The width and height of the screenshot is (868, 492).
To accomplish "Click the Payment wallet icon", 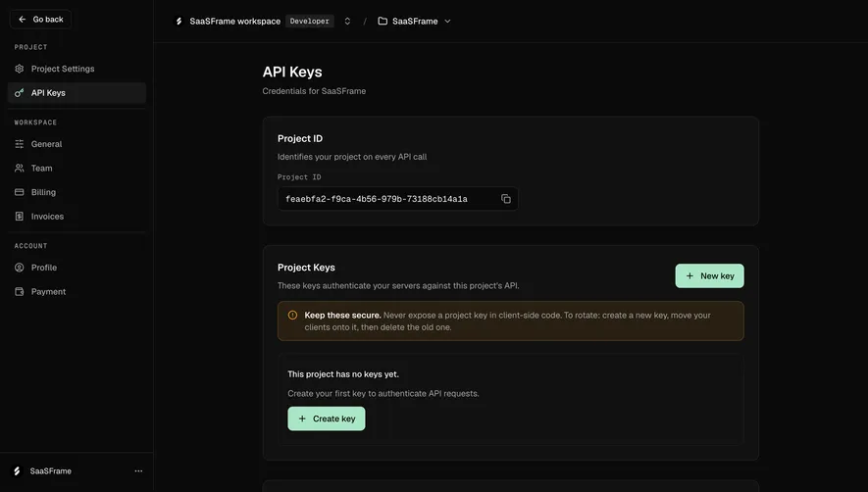I will pyautogui.click(x=20, y=292).
